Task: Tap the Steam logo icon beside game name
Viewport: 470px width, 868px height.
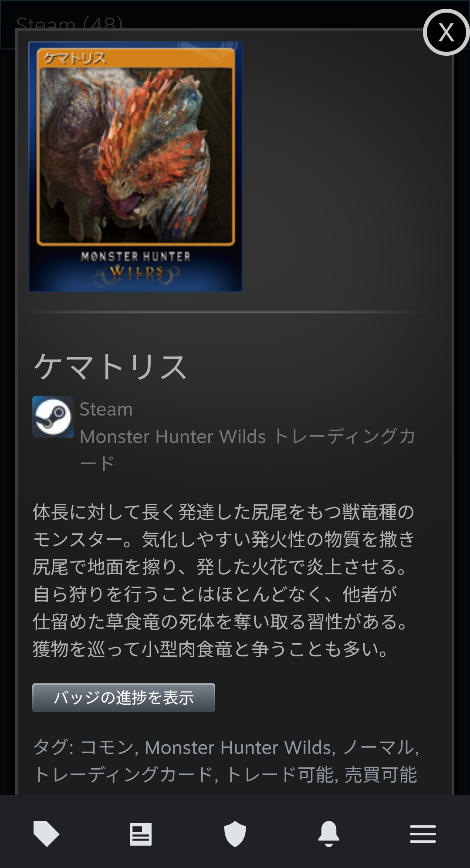Action: [x=53, y=417]
